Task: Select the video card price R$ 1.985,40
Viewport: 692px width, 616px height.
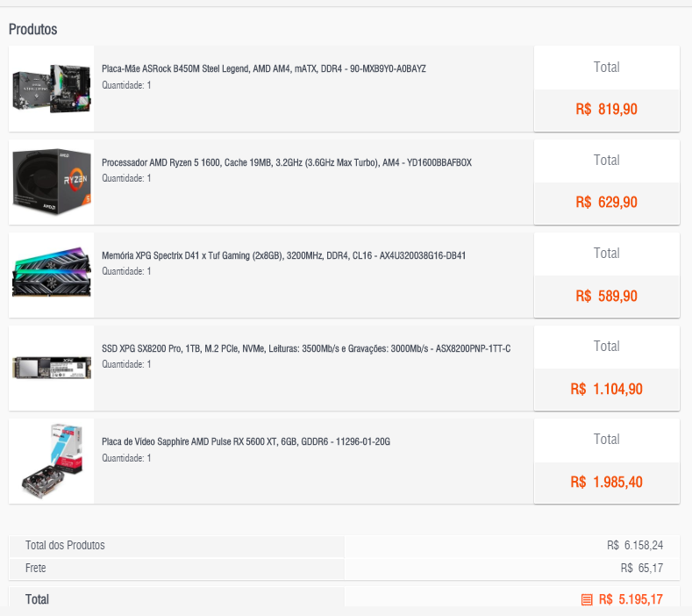Action: 606,483
